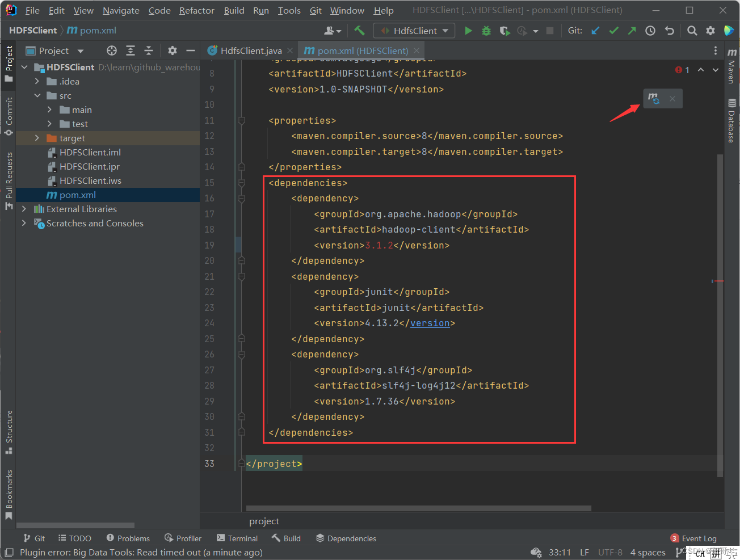Hide the Project tool window

pyautogui.click(x=191, y=50)
